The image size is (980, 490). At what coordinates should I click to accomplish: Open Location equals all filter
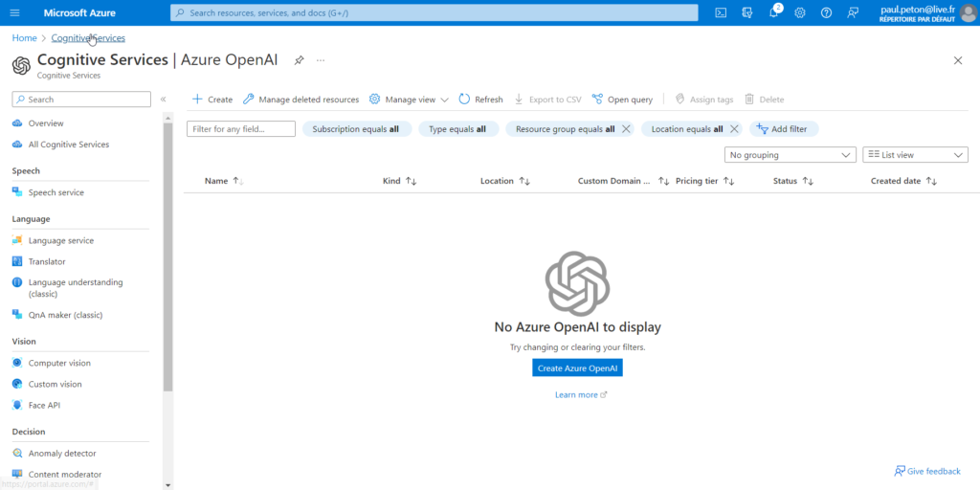click(687, 129)
